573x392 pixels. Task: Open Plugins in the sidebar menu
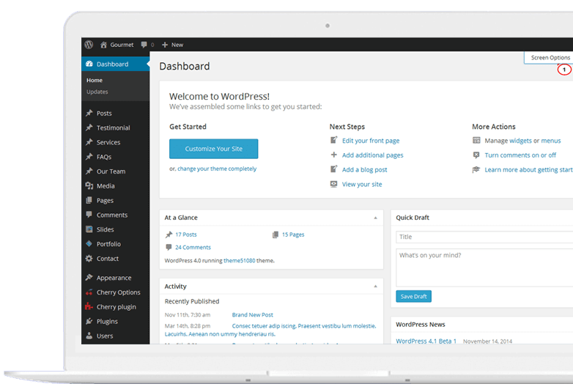coord(106,322)
